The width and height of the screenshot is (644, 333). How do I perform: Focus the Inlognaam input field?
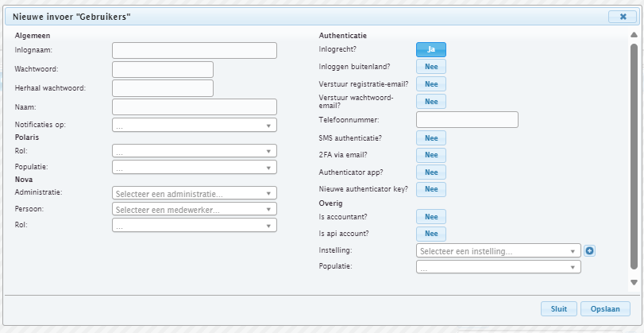195,51
